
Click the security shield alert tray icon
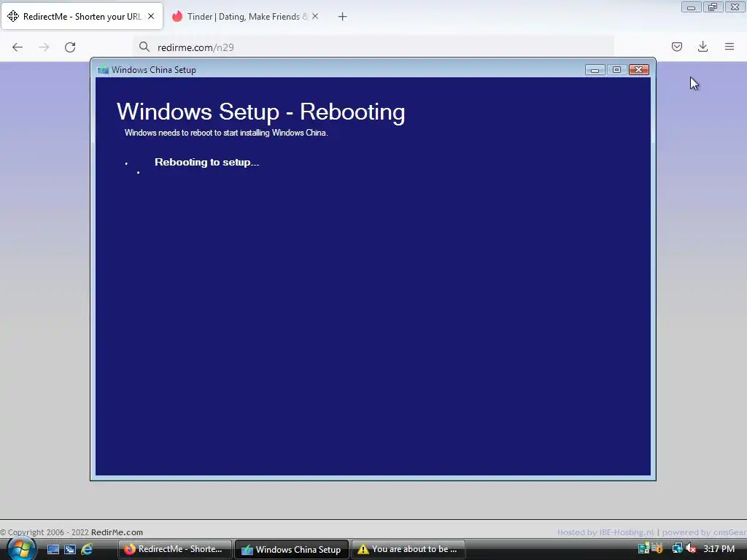659,549
